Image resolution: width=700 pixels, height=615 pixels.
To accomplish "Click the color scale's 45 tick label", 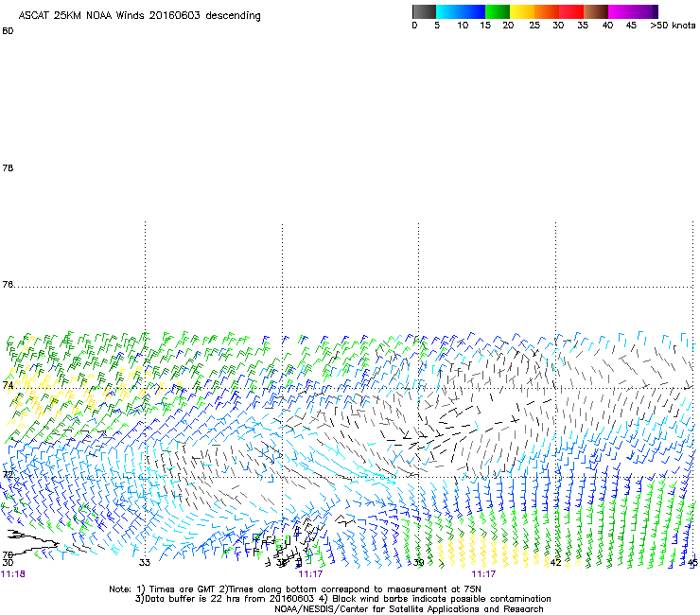I will [631, 26].
